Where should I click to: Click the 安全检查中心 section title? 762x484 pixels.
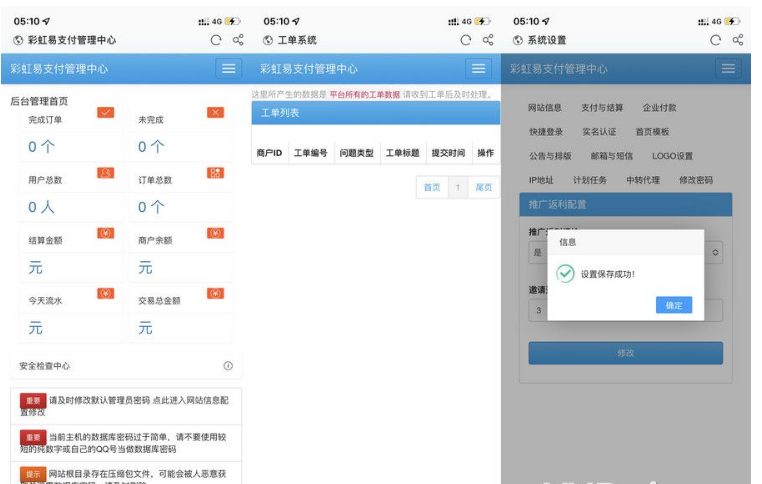pos(45,366)
